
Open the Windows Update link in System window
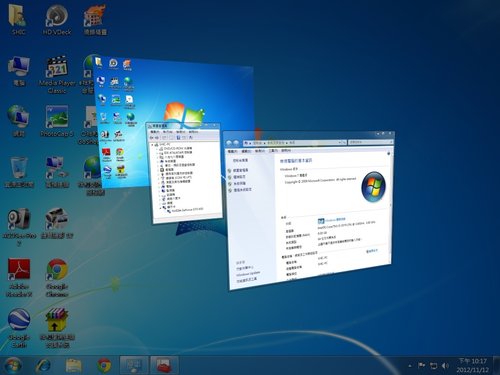248,274
